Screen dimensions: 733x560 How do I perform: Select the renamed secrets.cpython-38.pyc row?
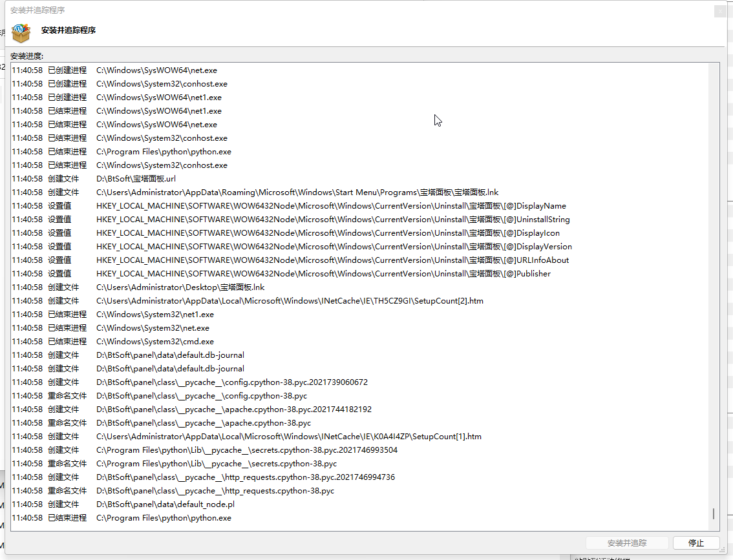(359, 464)
